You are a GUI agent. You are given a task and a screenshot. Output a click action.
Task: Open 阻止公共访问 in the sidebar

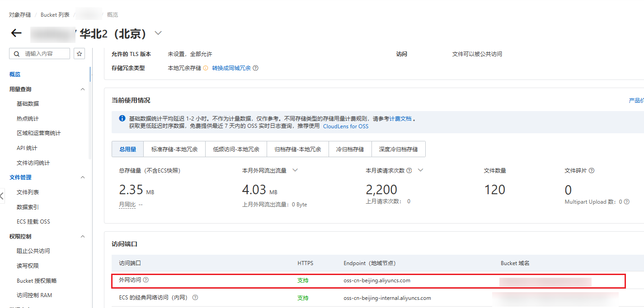point(33,251)
